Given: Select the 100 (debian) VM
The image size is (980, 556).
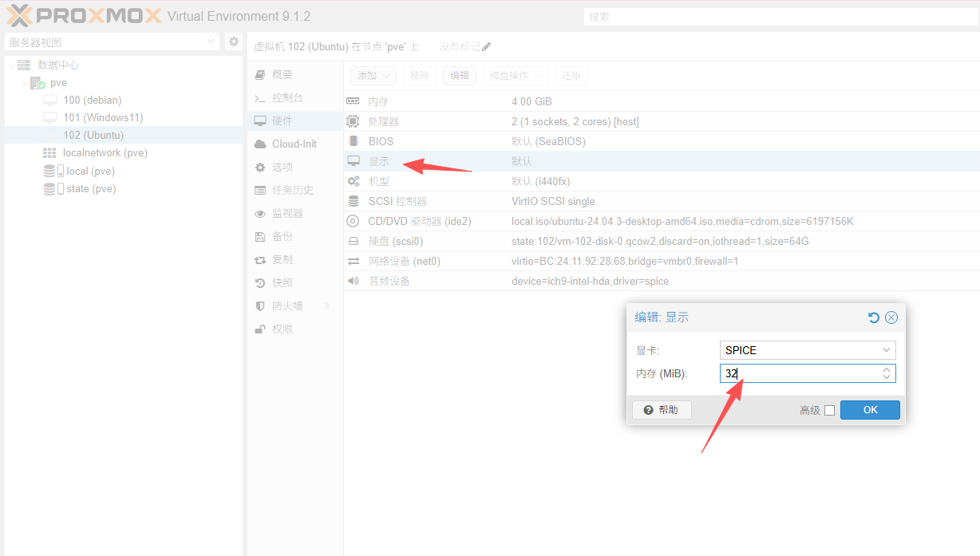Looking at the screenshot, I should coord(92,100).
